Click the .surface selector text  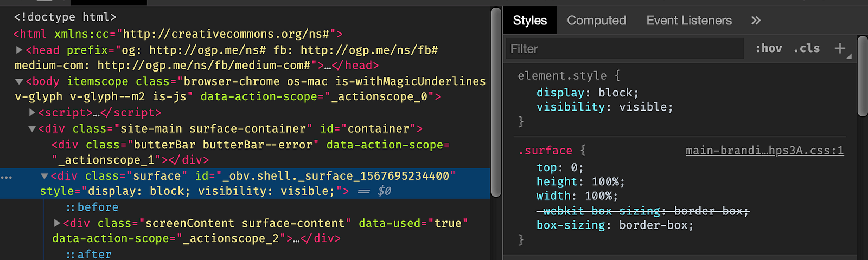(545, 151)
